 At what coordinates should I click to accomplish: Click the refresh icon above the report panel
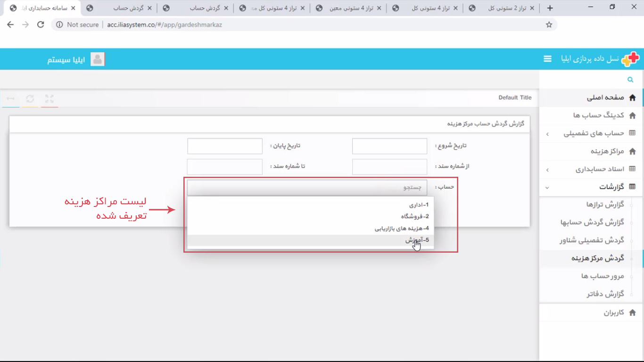30,99
